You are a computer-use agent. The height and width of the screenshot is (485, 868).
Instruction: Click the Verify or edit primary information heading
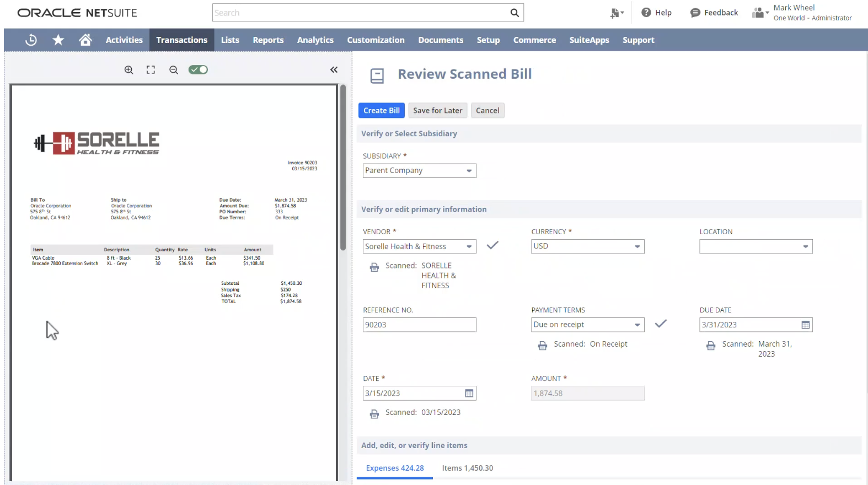tap(424, 209)
